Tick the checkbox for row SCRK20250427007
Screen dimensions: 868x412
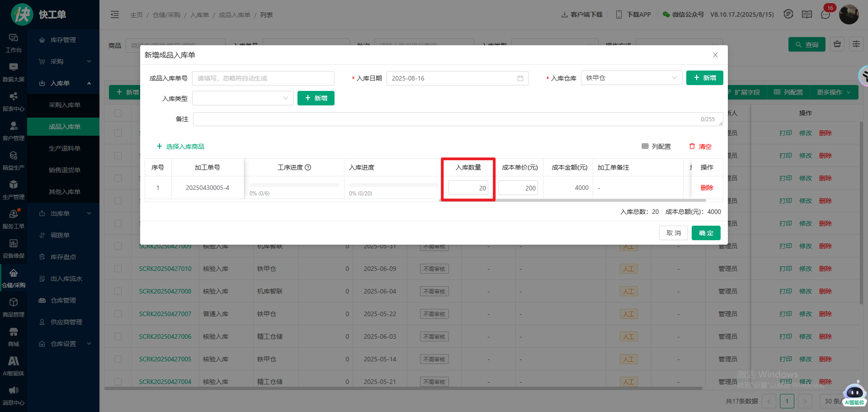pos(118,314)
